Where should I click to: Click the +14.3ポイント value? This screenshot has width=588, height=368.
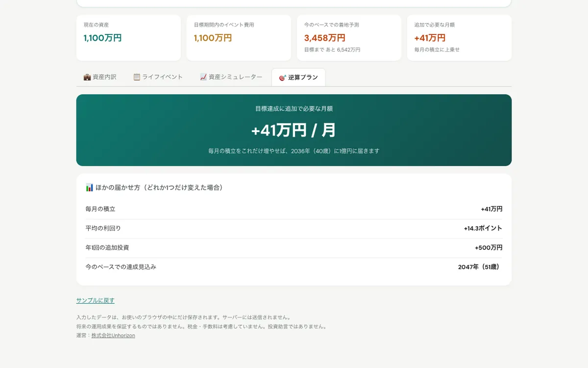click(x=483, y=228)
